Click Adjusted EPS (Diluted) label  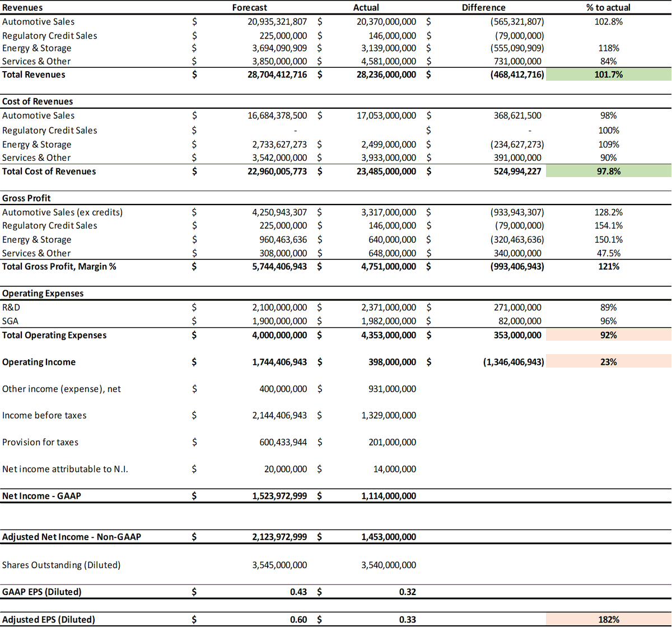49,620
